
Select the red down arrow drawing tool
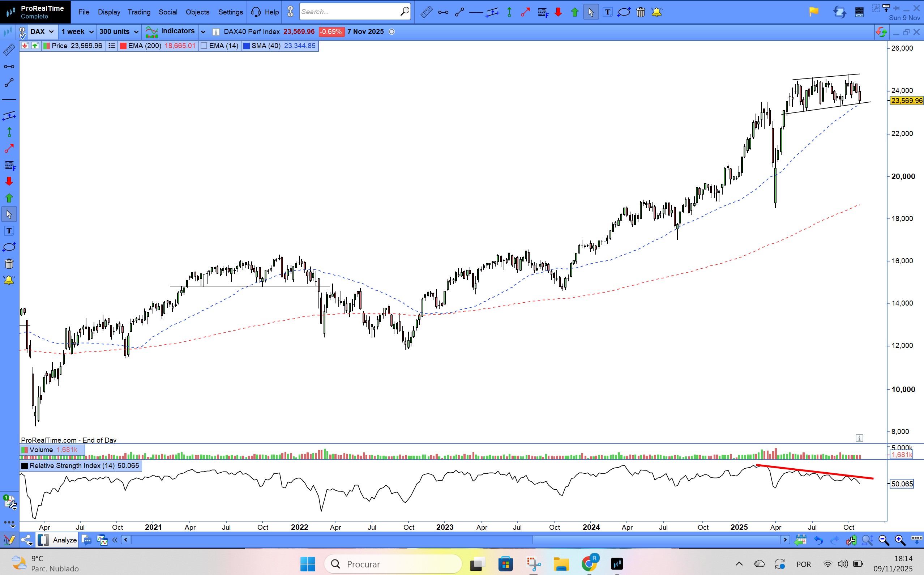558,12
